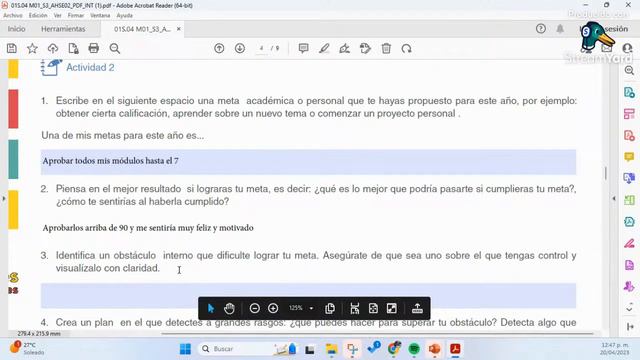The height and width of the screenshot is (360, 640).
Task: Click the zoom magnifier atop the right tools pane
Action: point(629,70)
